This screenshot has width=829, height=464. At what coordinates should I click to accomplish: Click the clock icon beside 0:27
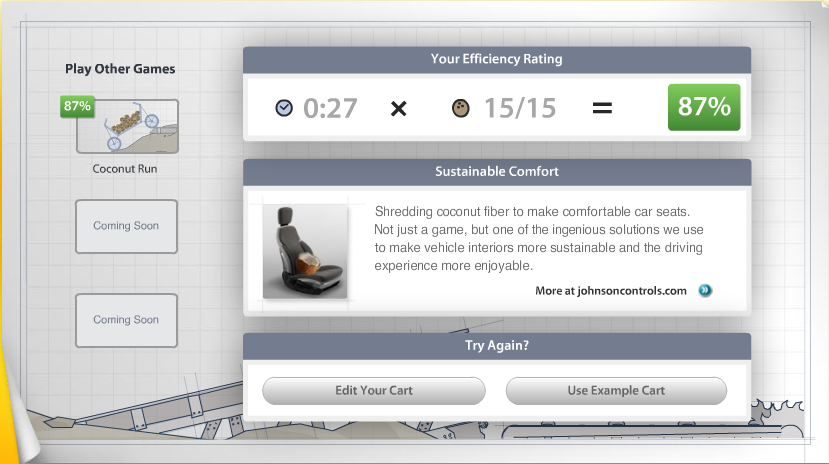[284, 108]
